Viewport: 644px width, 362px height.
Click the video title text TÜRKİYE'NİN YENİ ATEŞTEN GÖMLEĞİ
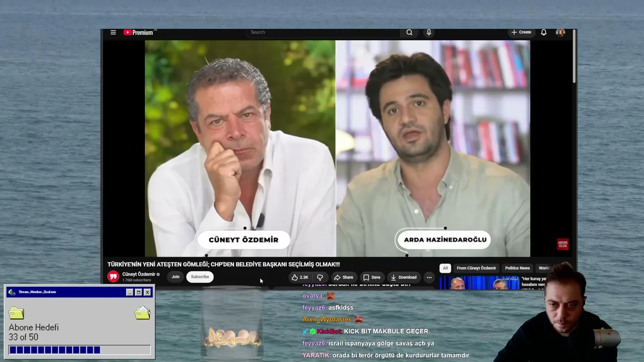click(x=223, y=264)
